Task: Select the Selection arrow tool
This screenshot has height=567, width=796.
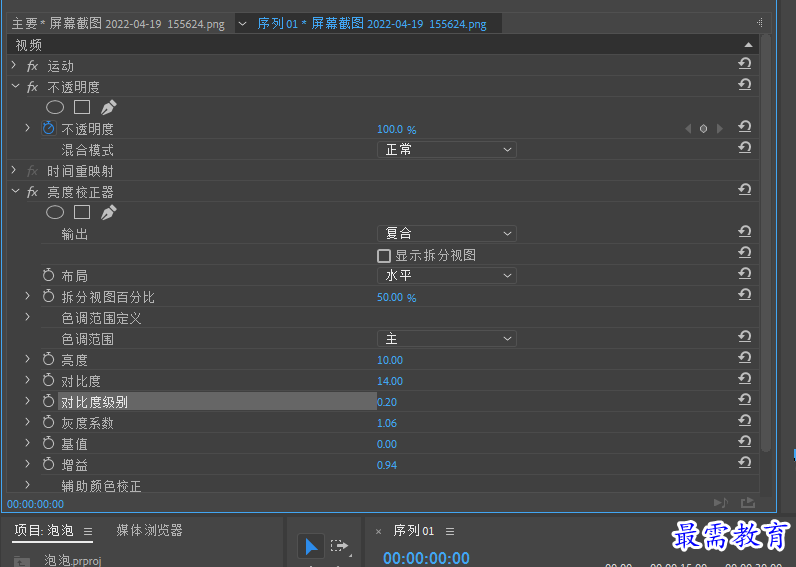Action: pyautogui.click(x=311, y=547)
